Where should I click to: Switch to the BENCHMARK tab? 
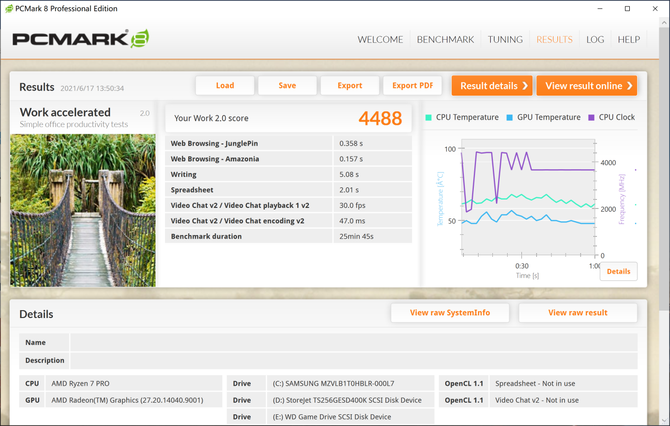445,40
